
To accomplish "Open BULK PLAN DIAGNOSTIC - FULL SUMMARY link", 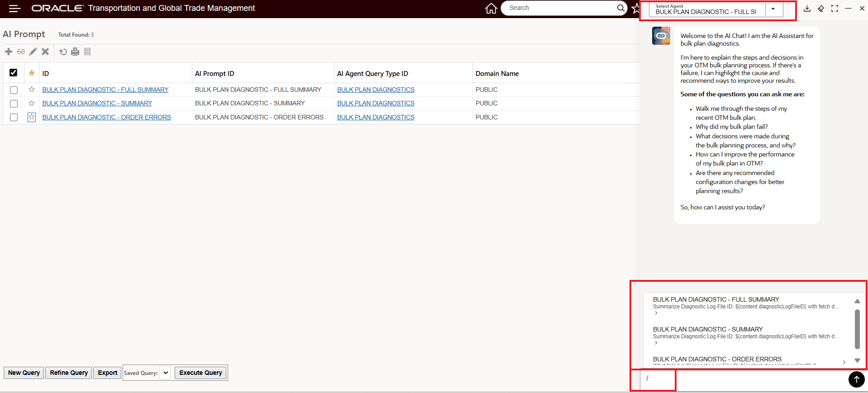I will pos(105,90).
